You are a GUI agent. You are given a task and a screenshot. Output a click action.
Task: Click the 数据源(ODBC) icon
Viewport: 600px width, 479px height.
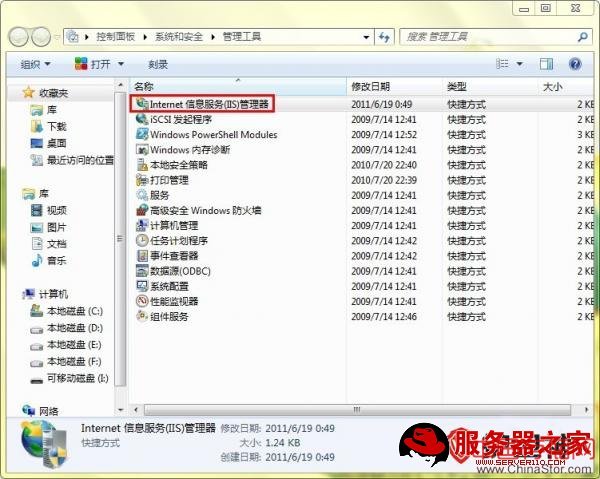(142, 271)
